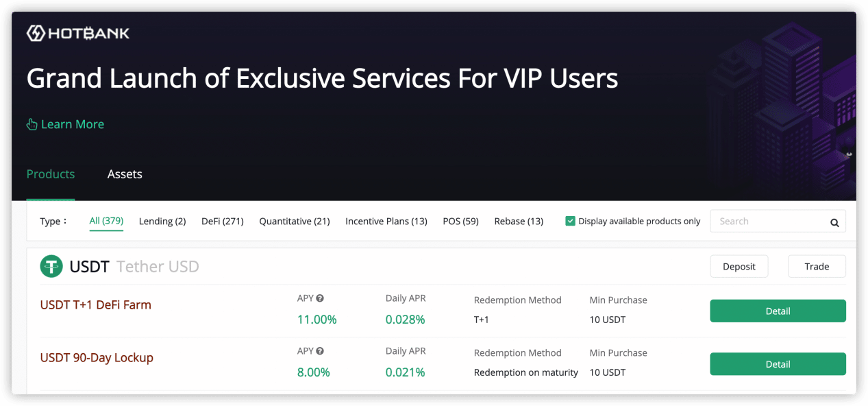This screenshot has width=868, height=406.
Task: Focus the product Search field
Action: click(x=767, y=222)
